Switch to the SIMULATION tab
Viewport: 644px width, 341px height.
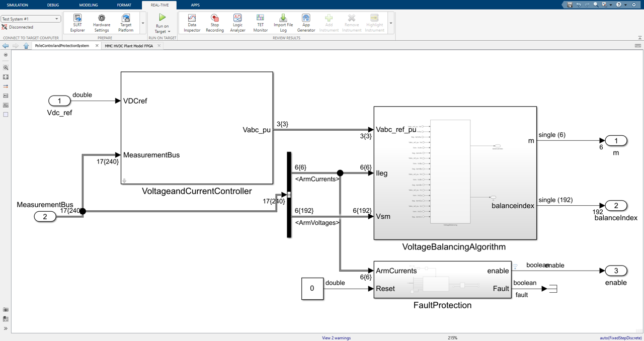pyautogui.click(x=18, y=5)
